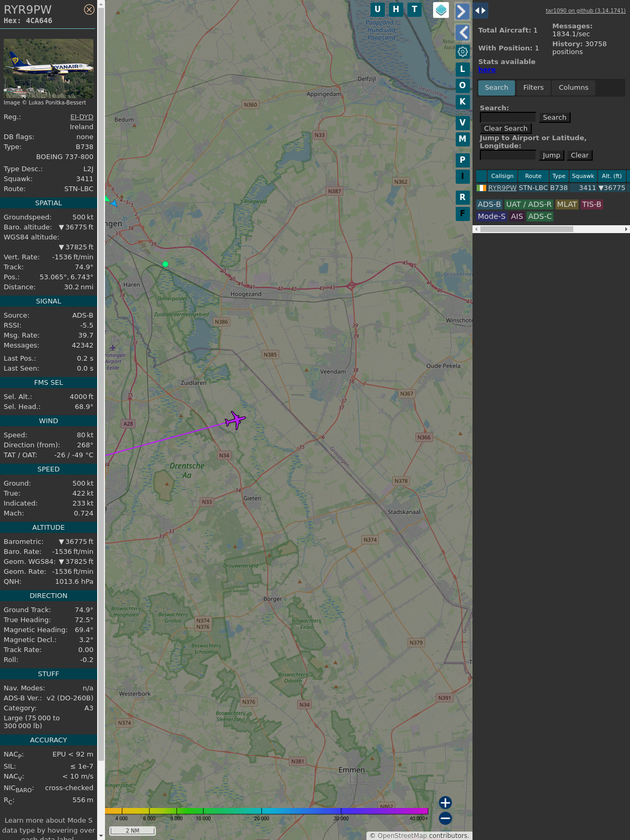Toggle the ADS-C source legend

pyautogui.click(x=540, y=217)
